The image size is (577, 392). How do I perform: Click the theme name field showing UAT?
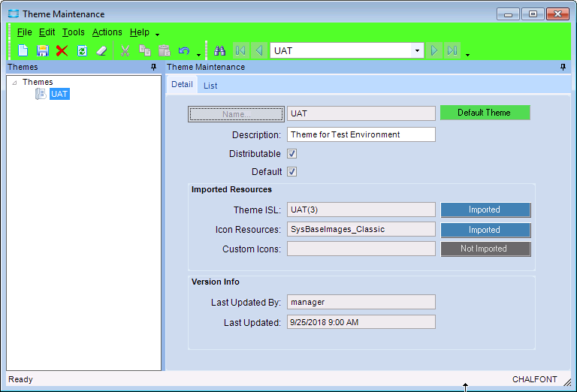tap(361, 113)
